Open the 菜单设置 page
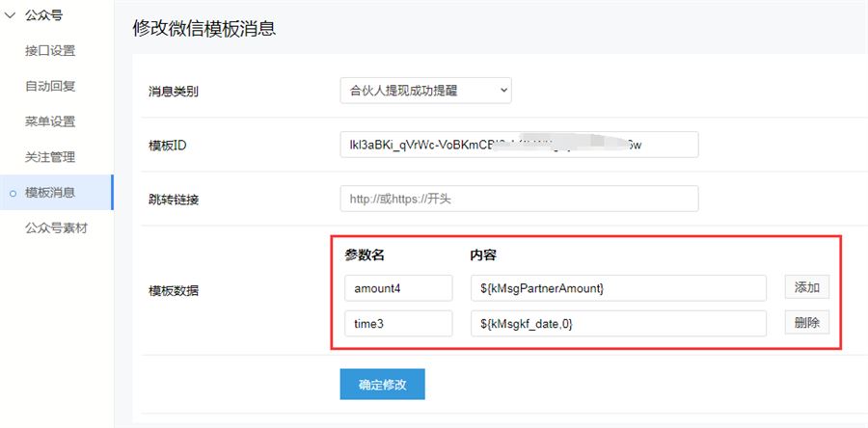This screenshot has width=868, height=428. click(x=50, y=121)
